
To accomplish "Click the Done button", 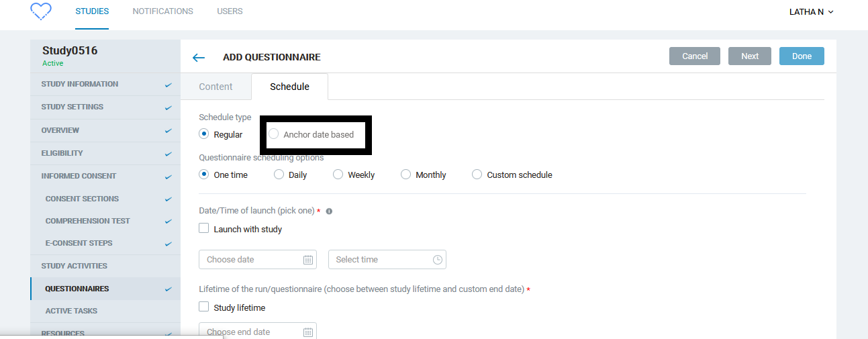I will pos(802,56).
